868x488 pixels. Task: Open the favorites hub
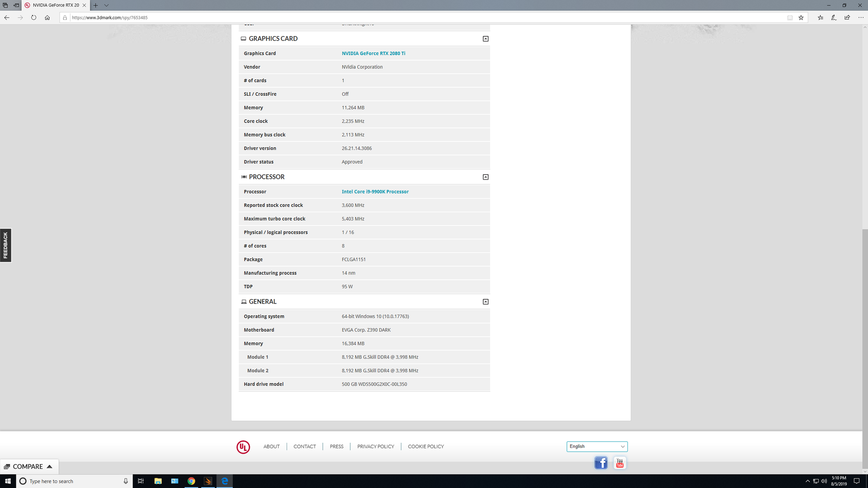coord(821,18)
